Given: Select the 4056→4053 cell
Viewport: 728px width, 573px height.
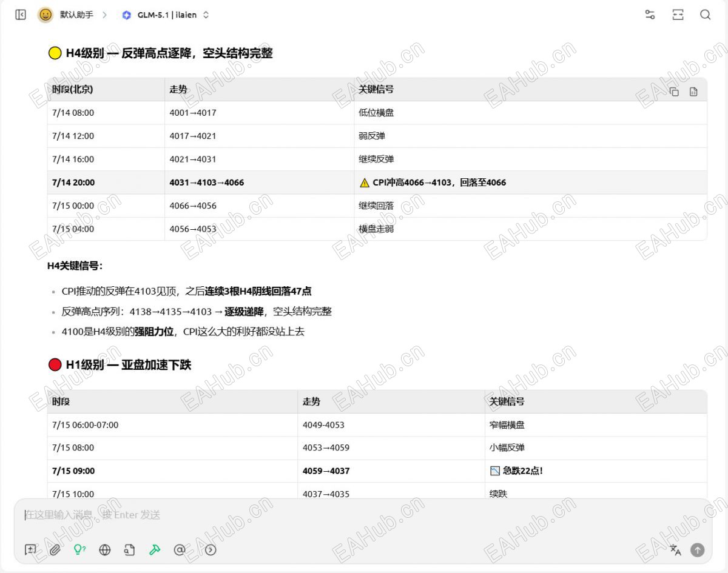Looking at the screenshot, I should coord(259,229).
